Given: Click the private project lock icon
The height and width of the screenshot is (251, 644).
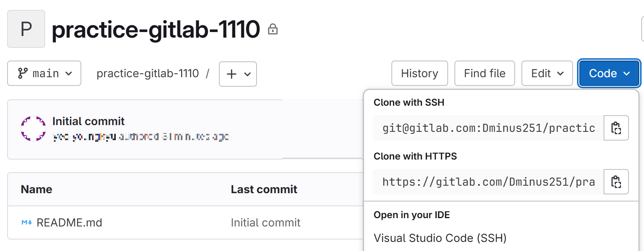Looking at the screenshot, I should (x=273, y=29).
